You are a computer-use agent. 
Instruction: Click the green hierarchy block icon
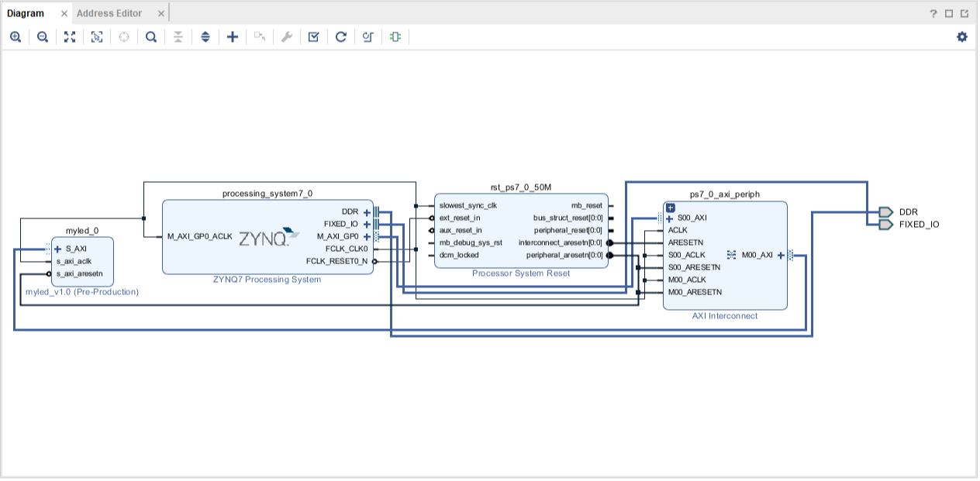coord(395,36)
